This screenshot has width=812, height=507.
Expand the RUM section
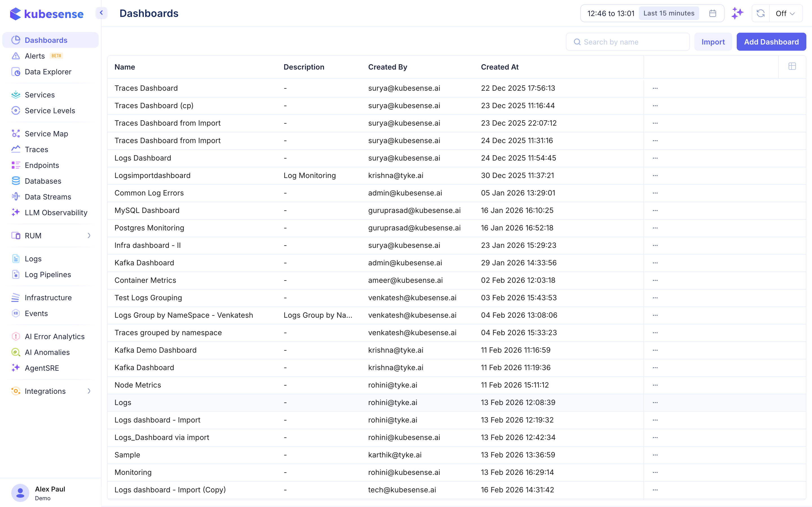point(89,235)
